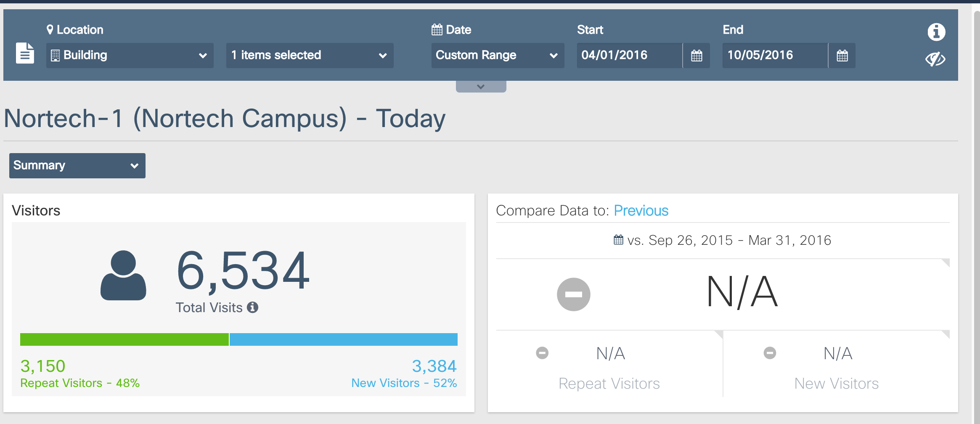Click the large N/A comparison value
This screenshot has width=980, height=424.
[x=742, y=292]
